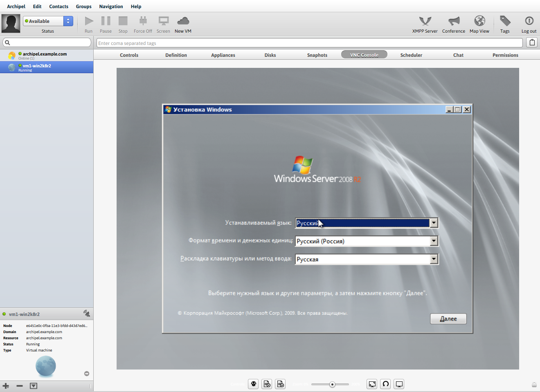Image resolution: width=540 pixels, height=392 pixels.
Task: Click the Virtual machine type value
Action: tap(39, 350)
